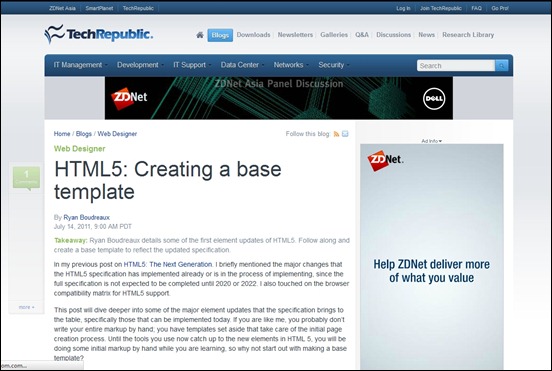Open the FAQ link
Viewport: 552px width, 371px height.
[476, 8]
